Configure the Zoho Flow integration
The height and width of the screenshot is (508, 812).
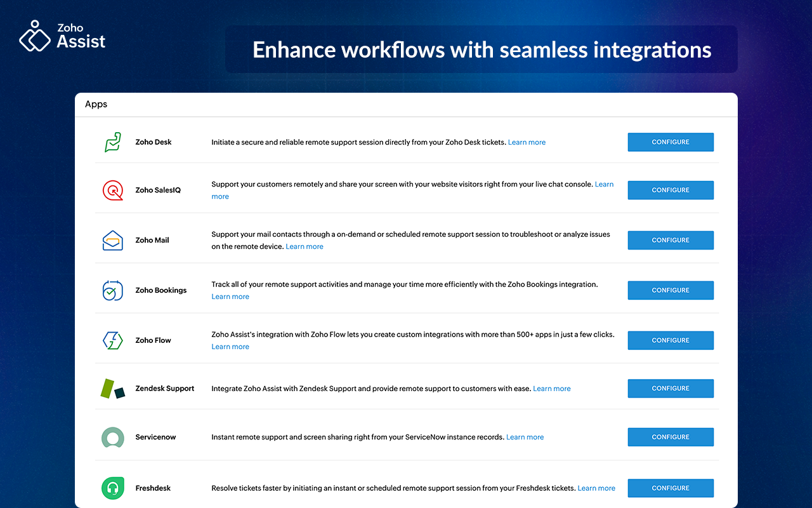671,340
